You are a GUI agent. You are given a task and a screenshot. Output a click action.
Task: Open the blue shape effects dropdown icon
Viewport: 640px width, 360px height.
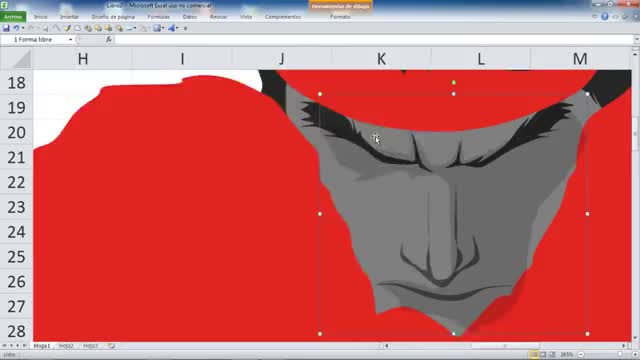(x=172, y=28)
